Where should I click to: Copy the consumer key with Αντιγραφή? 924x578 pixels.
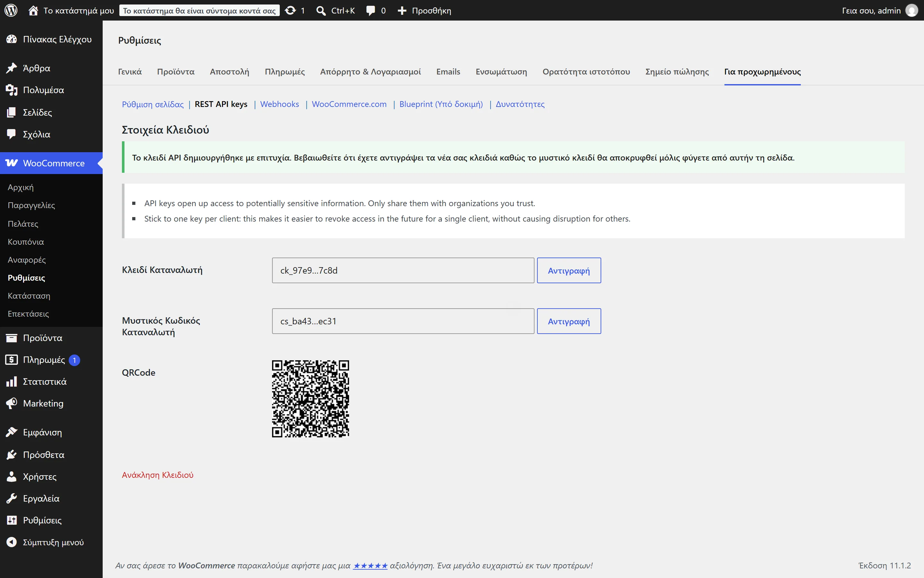569,270
